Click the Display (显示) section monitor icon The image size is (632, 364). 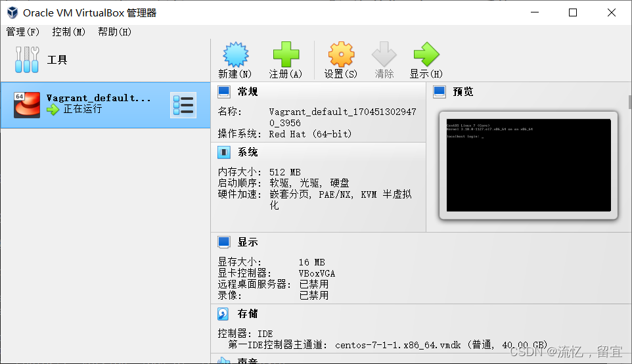coord(224,242)
